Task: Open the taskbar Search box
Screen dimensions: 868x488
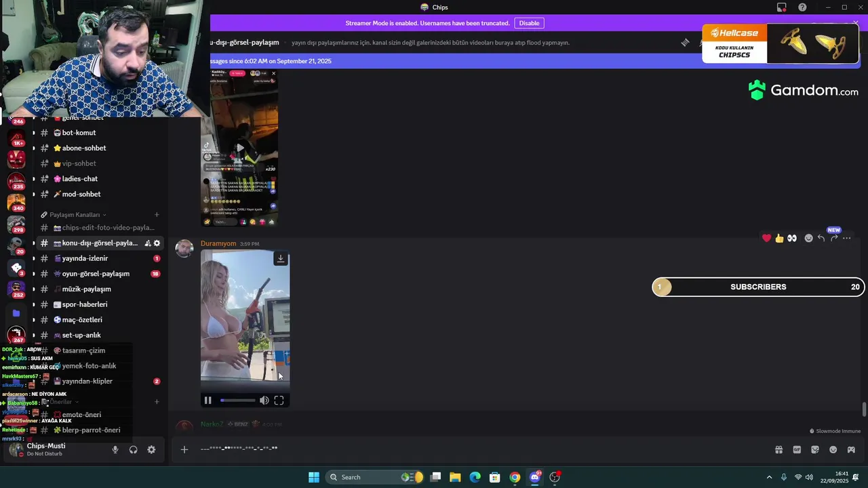Action: 375,477
